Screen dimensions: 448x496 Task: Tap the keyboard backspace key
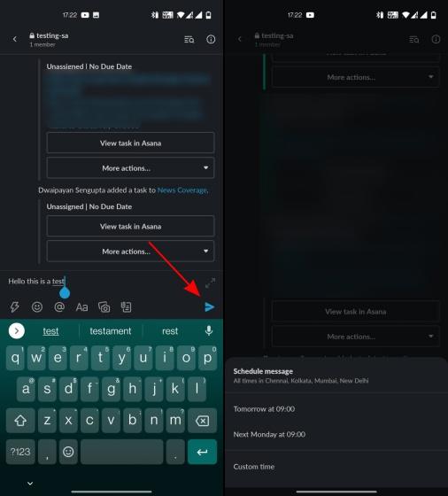click(202, 421)
